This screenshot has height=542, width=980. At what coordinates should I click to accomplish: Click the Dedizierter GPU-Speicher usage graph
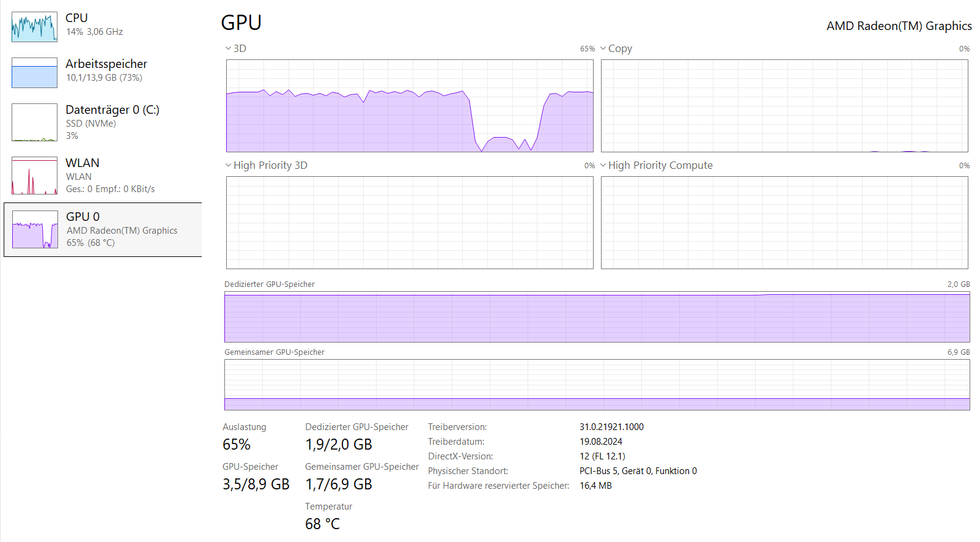[x=597, y=317]
